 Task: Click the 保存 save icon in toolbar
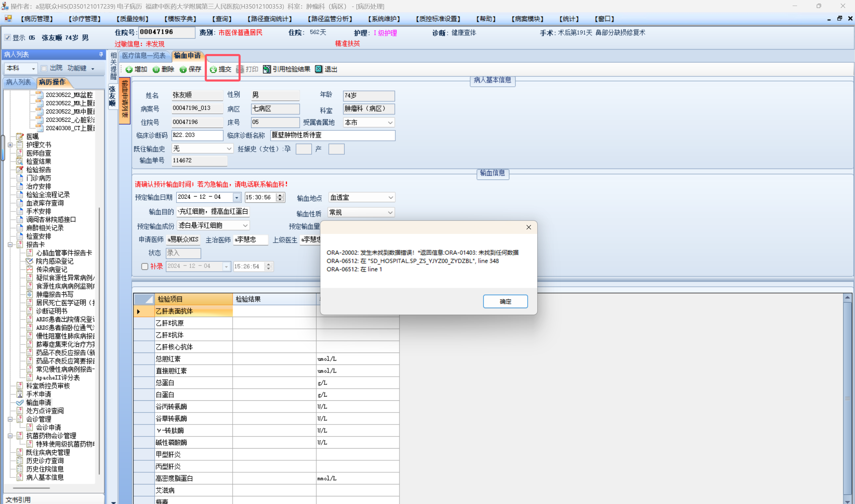click(x=183, y=69)
